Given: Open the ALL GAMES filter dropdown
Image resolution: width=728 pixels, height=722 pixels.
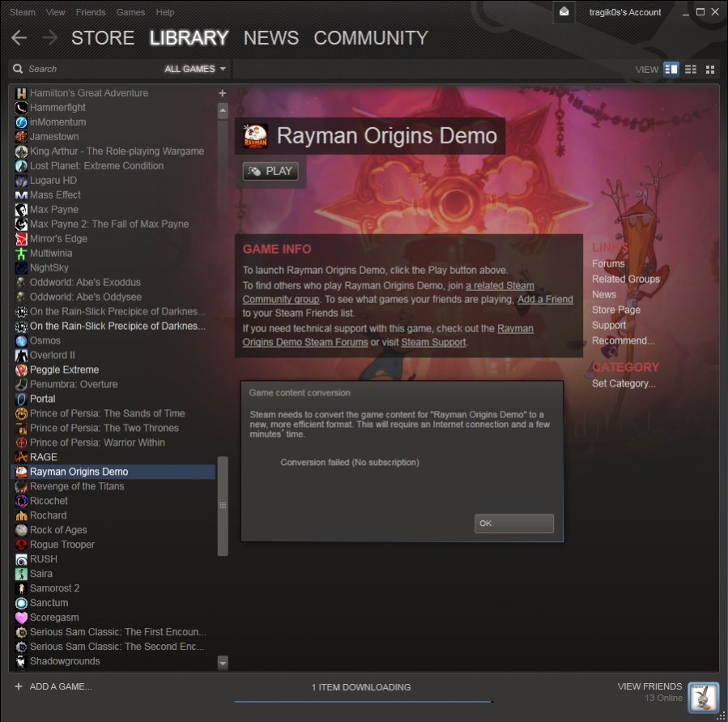Looking at the screenshot, I should [195, 69].
